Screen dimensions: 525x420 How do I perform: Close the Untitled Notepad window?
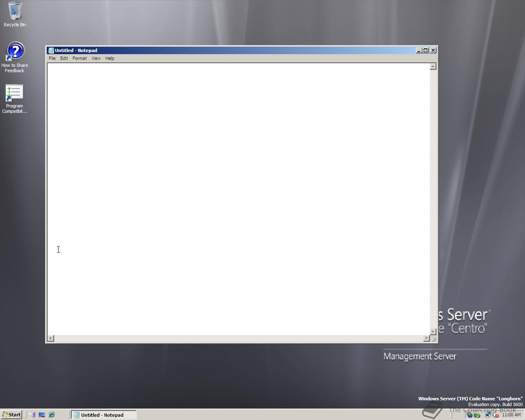[x=433, y=50]
